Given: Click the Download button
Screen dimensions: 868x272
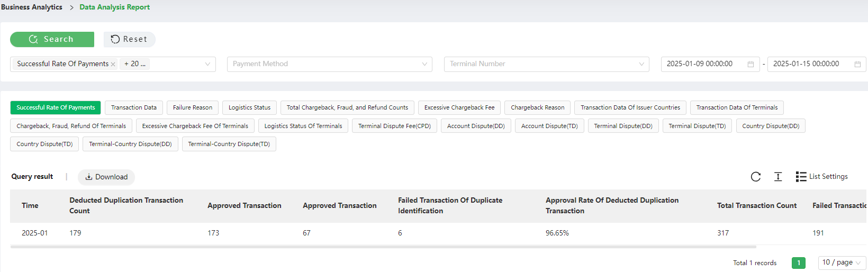Looking at the screenshot, I should 106,177.
